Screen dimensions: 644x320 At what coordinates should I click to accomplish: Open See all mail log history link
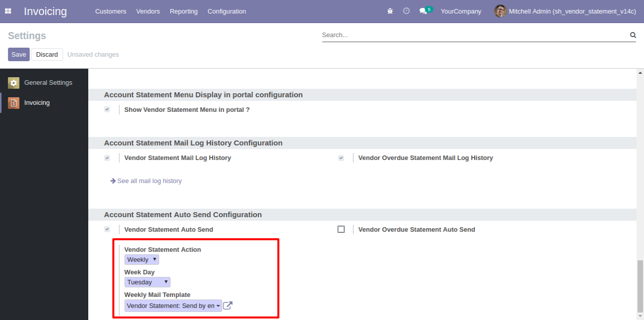[x=149, y=181]
